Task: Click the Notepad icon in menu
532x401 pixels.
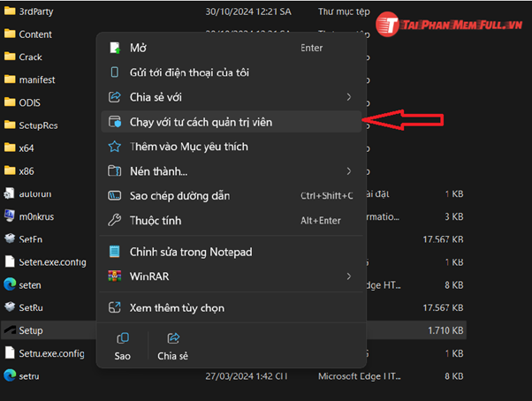Action: coord(114,252)
